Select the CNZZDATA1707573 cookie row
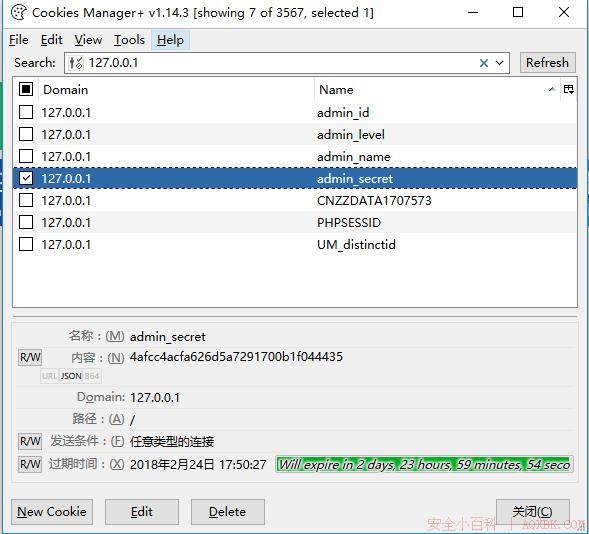 point(295,201)
